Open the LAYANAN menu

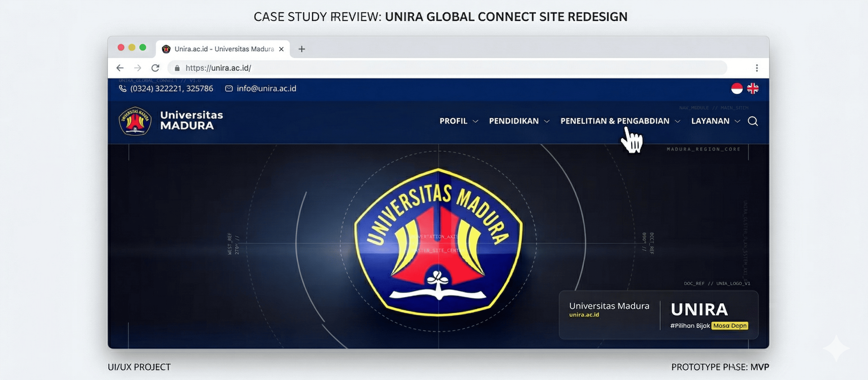click(710, 121)
